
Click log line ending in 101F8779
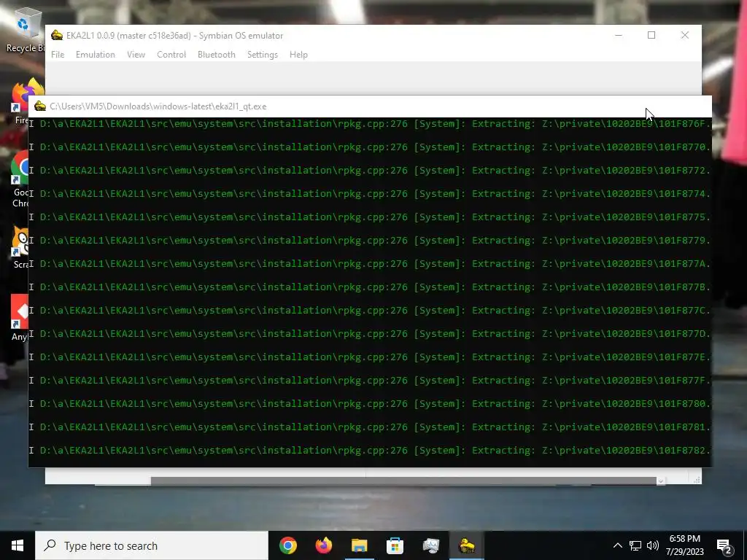click(x=370, y=241)
